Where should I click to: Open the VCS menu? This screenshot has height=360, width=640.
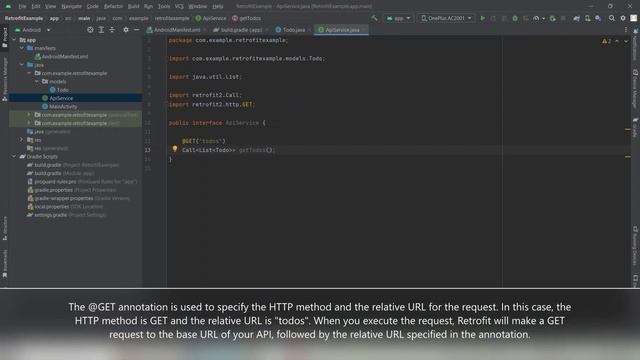click(x=179, y=7)
